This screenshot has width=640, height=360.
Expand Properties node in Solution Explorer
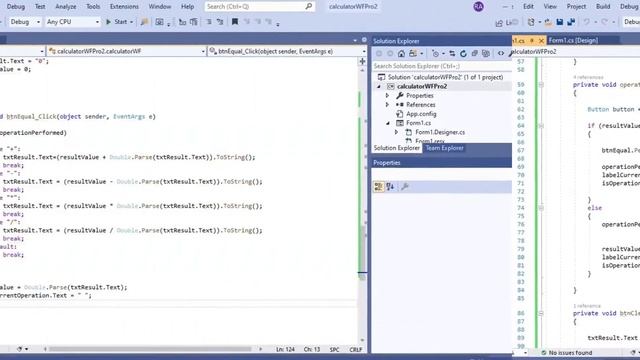(387, 96)
